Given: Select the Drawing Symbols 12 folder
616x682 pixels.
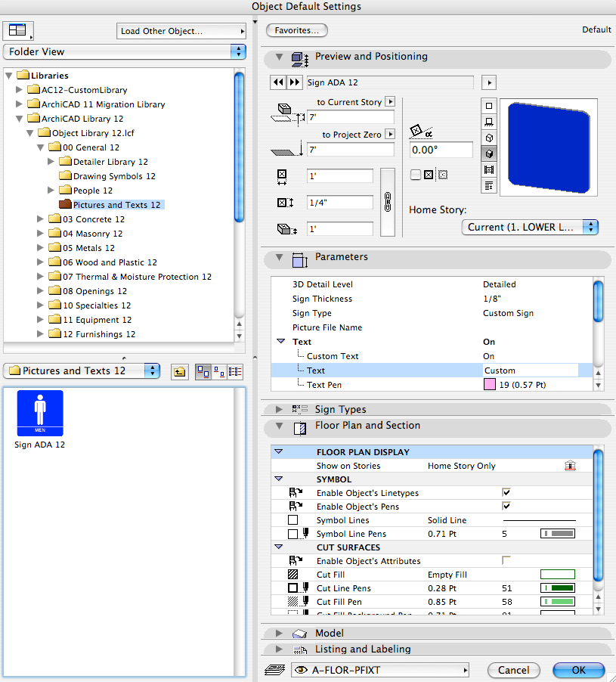Looking at the screenshot, I should point(107,176).
